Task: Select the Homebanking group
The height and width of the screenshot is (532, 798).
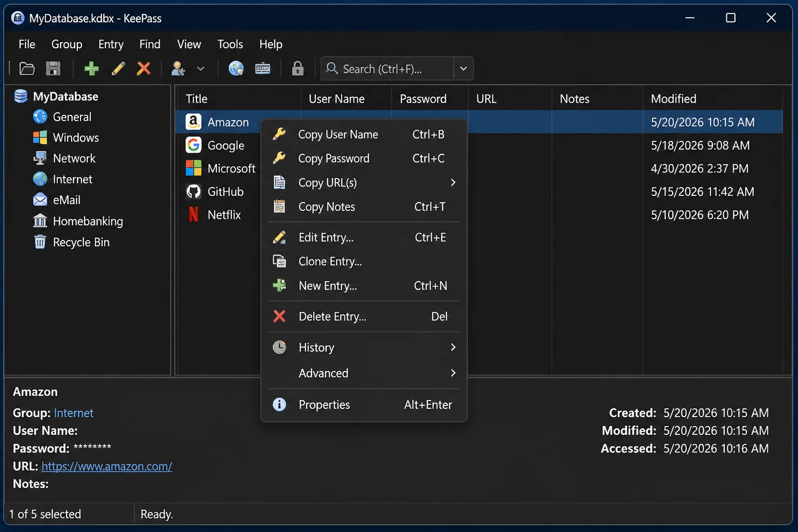Action: click(x=78, y=221)
